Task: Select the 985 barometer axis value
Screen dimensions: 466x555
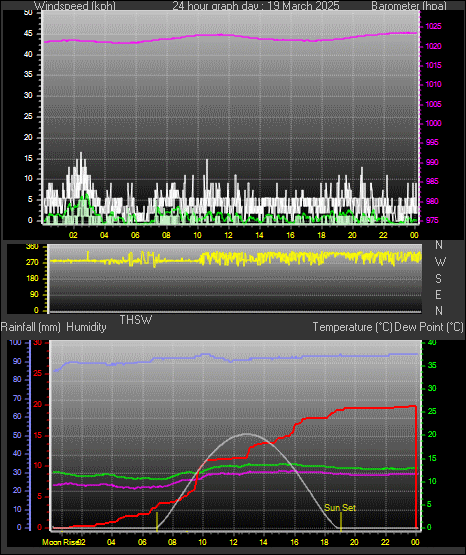Action: click(432, 182)
